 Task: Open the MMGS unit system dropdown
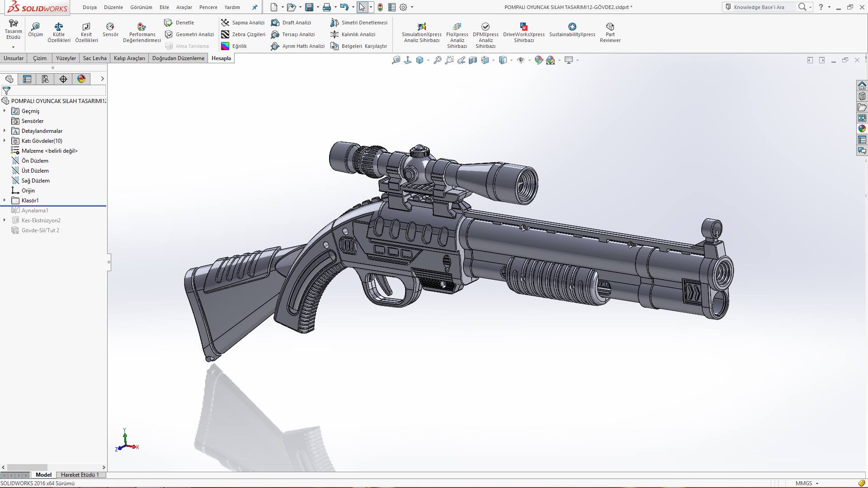click(x=807, y=483)
